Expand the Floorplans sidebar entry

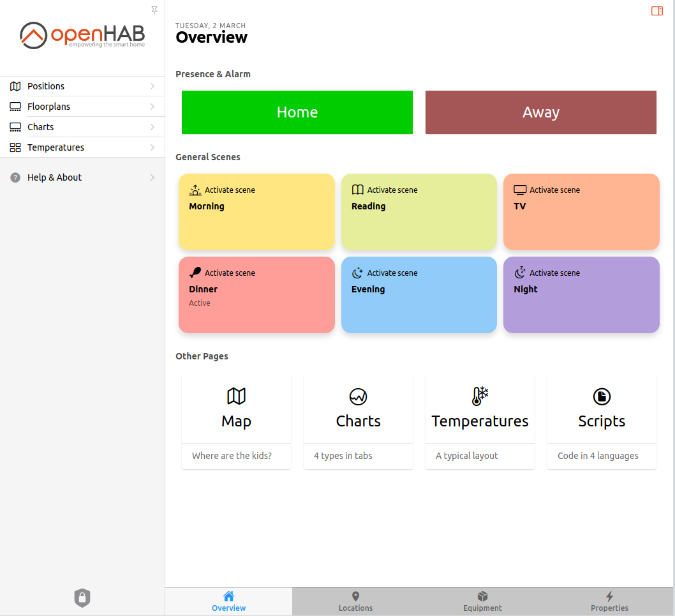coord(83,106)
